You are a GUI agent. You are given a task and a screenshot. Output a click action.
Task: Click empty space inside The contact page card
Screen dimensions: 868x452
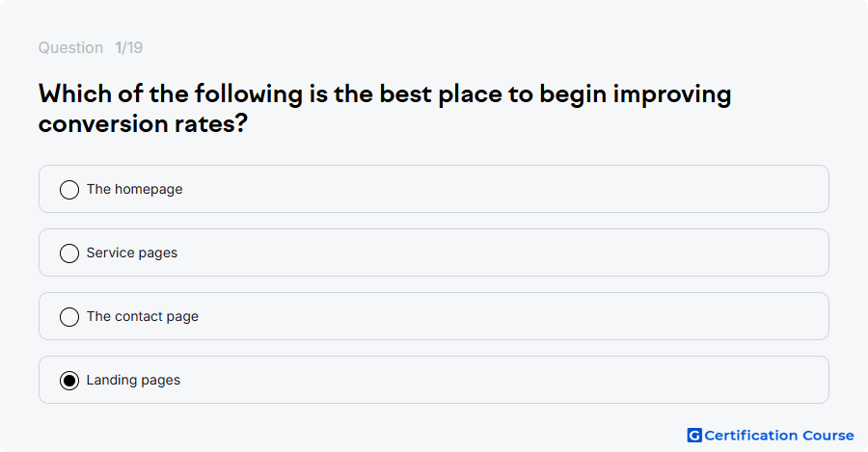[499, 316]
